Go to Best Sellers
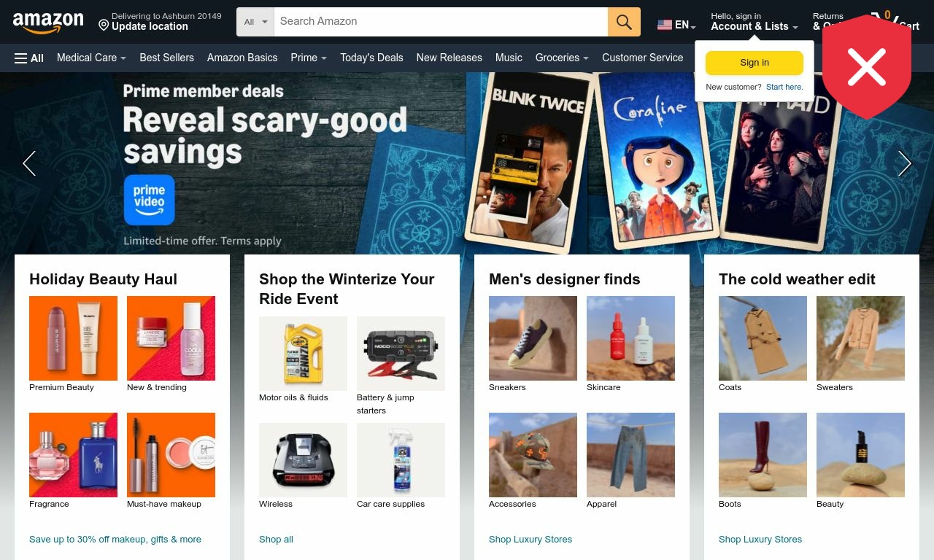 (166, 58)
